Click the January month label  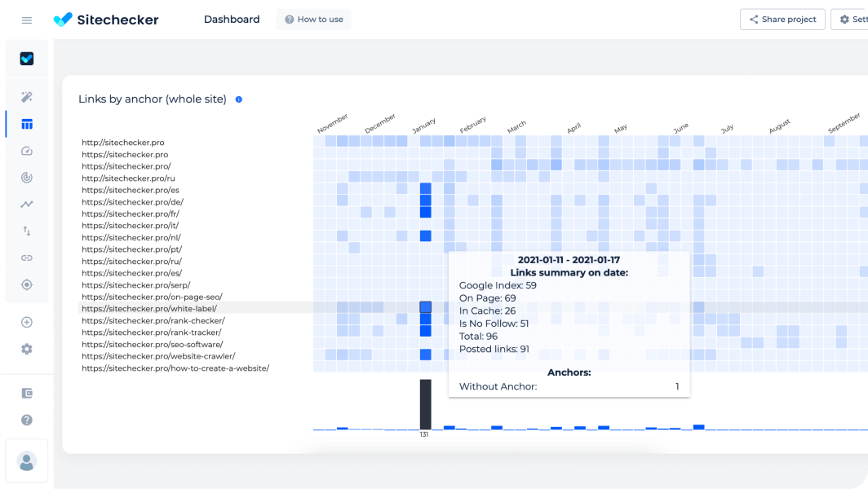tap(424, 126)
